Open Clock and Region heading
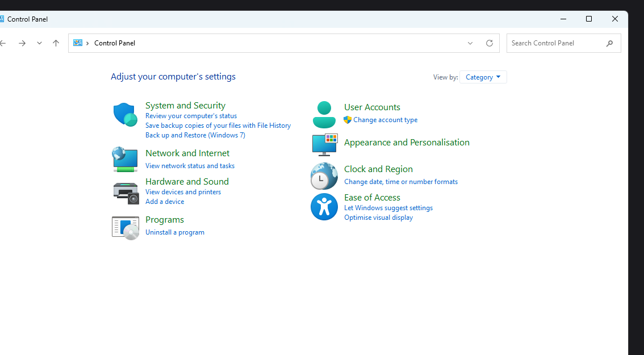This screenshot has width=644, height=355. (x=378, y=169)
